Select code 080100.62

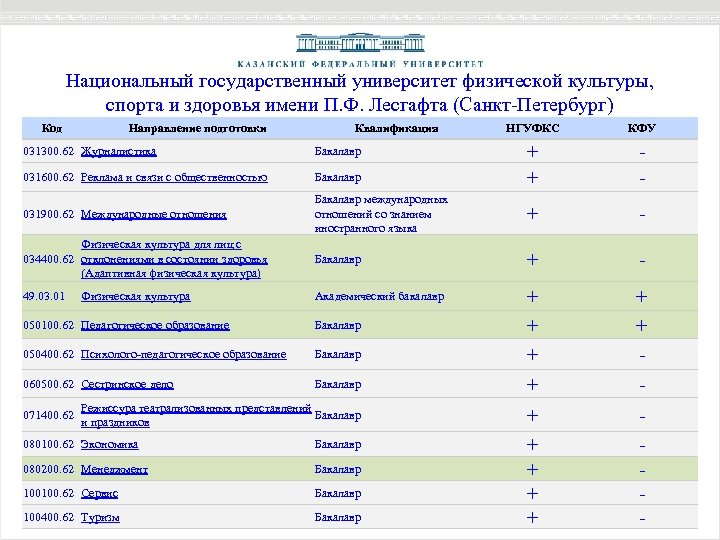click(x=49, y=444)
